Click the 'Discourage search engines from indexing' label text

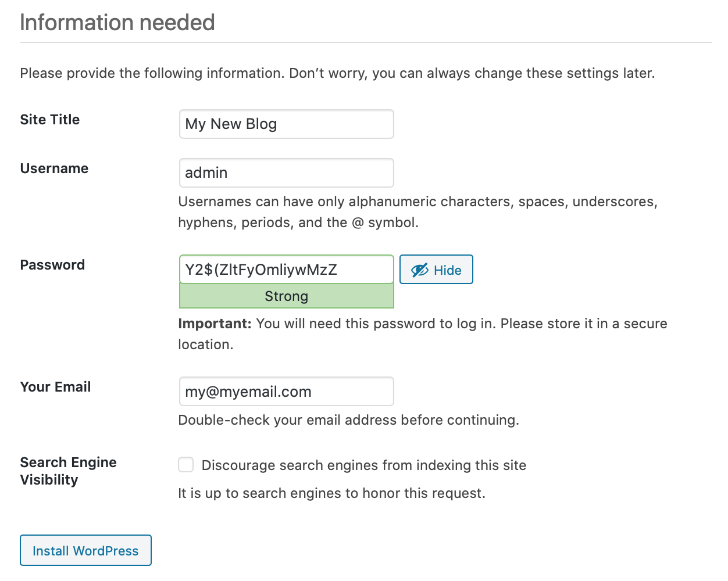tap(363, 465)
